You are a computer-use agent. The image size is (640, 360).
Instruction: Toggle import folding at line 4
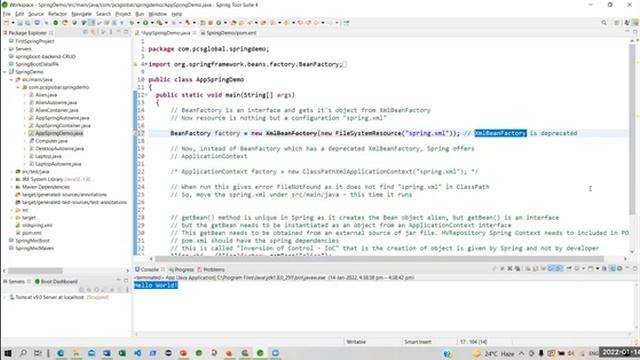(147, 64)
